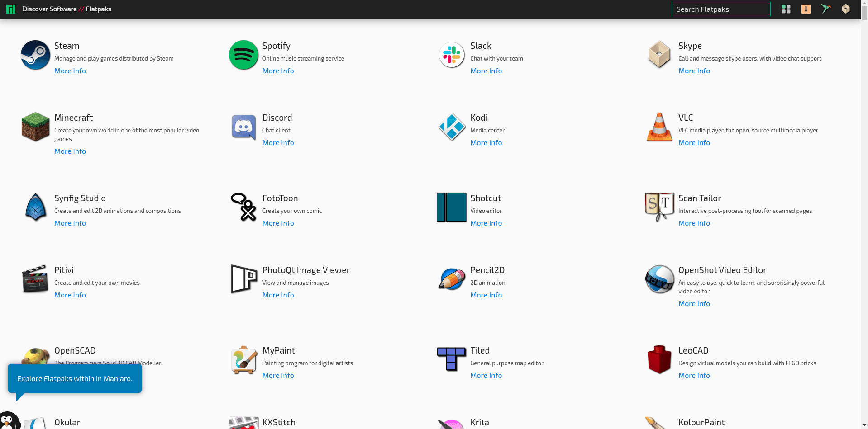Open More Info for Slack
This screenshot has height=429, width=868.
click(486, 71)
